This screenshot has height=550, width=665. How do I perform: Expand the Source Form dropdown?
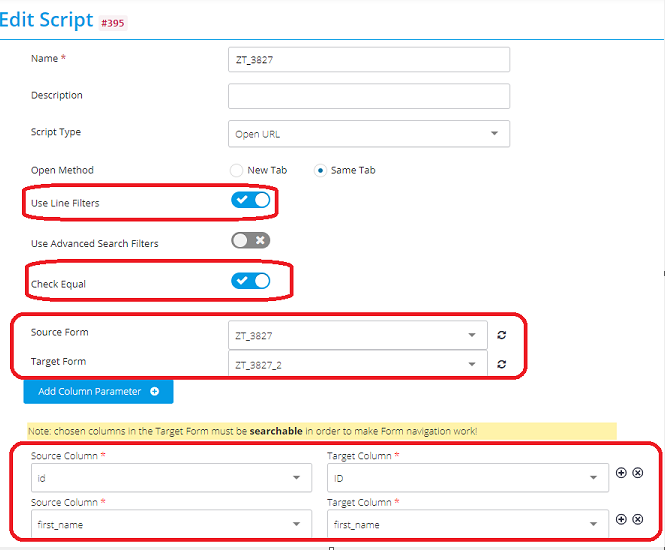[x=358, y=335]
